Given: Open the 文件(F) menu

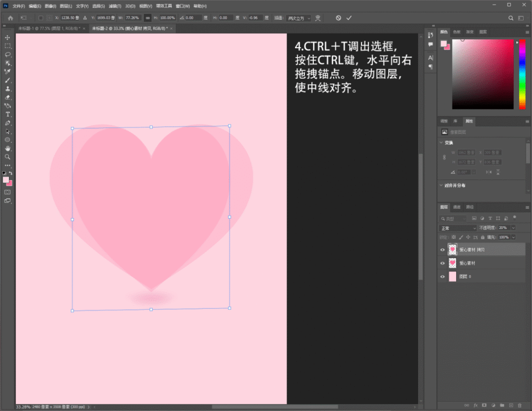Looking at the screenshot, I should [19, 6].
